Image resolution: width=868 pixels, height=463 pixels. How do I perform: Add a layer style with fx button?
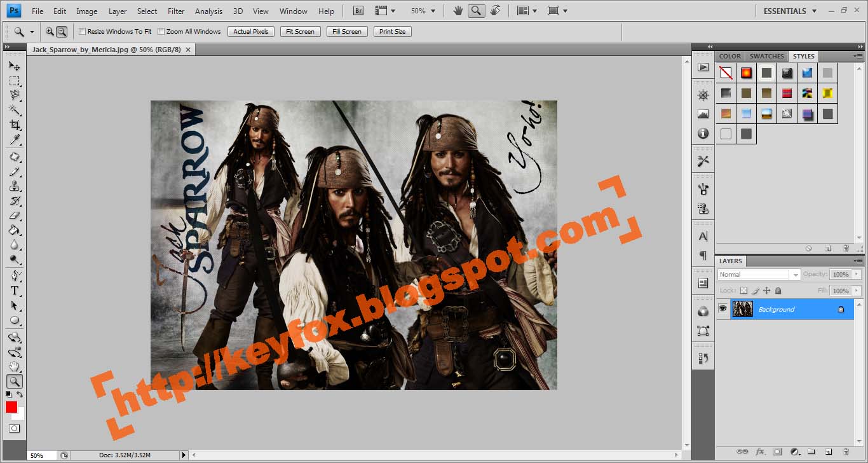point(759,452)
